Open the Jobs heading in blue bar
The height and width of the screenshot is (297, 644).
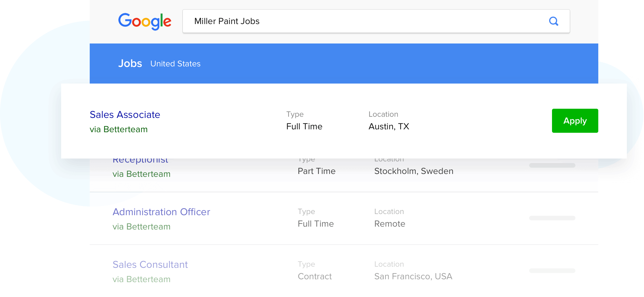pos(130,63)
